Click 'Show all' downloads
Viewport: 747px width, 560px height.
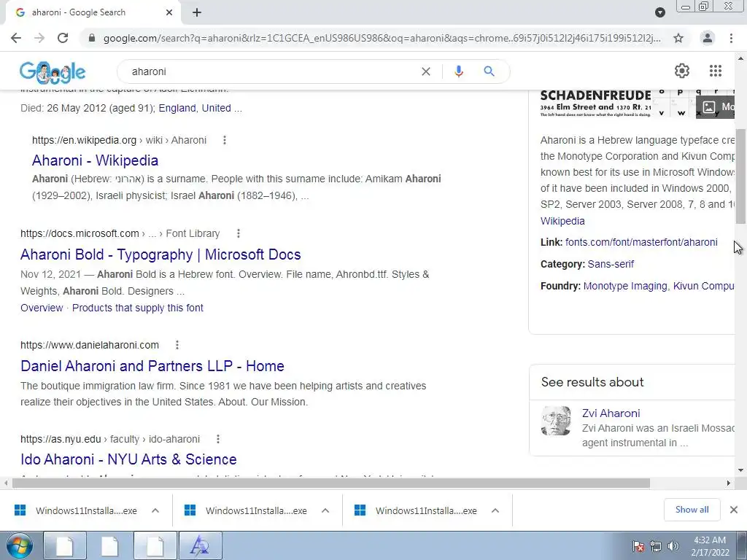[x=692, y=510]
